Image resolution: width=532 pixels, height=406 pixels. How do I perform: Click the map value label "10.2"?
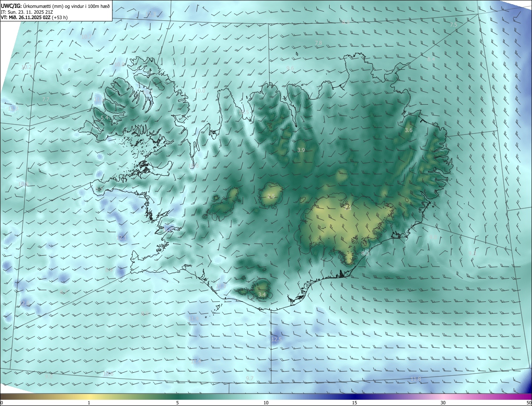26,67
